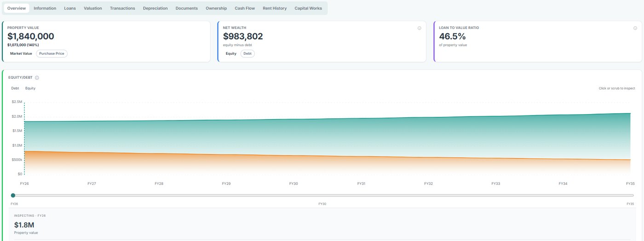
Task: Click the $983,802 net wealth figure
Action: 243,36
